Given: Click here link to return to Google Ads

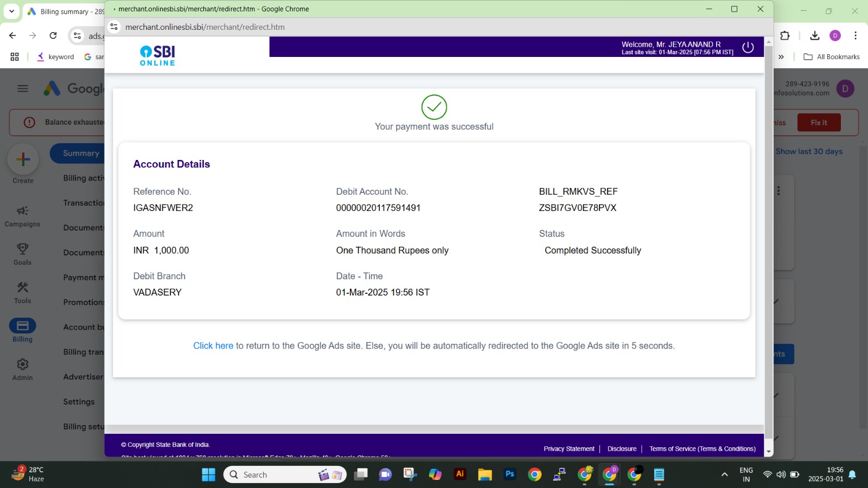Looking at the screenshot, I should click(x=213, y=346).
